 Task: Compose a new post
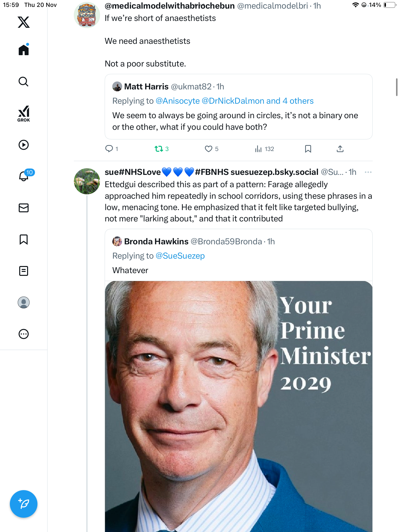pyautogui.click(x=24, y=504)
